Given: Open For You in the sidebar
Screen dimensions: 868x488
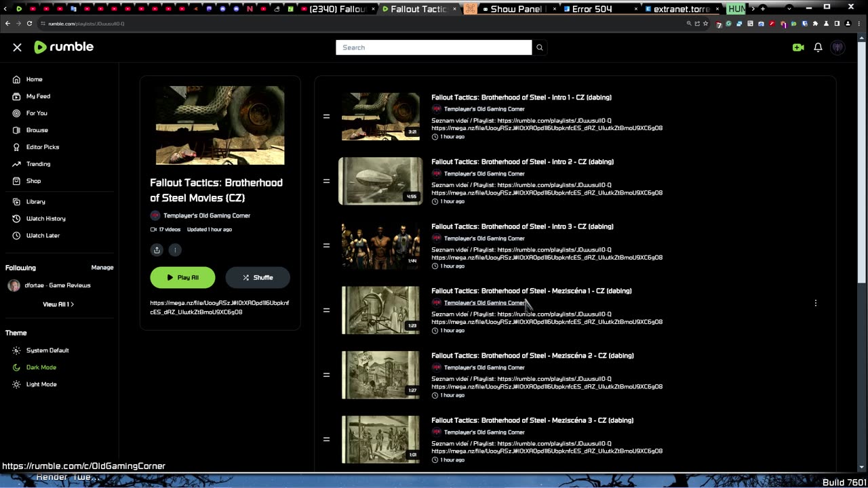Looking at the screenshot, I should pos(37,113).
